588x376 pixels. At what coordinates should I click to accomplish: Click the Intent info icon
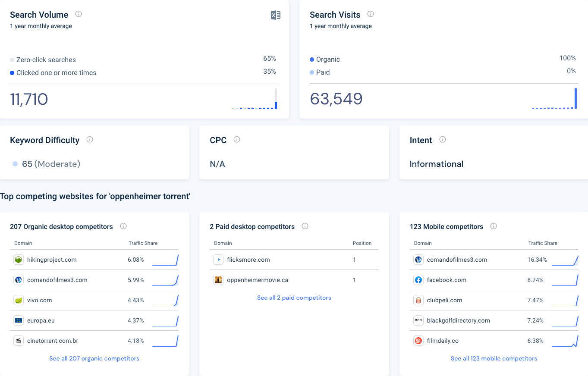443,139
